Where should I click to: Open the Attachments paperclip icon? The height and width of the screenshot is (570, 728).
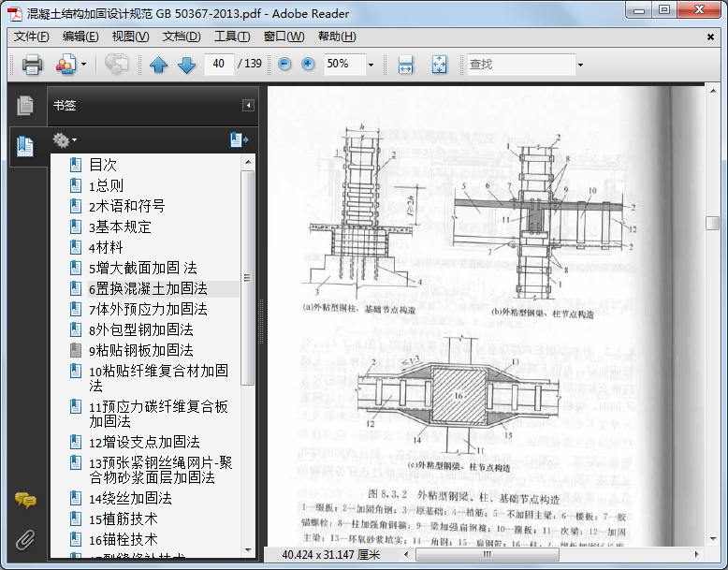[x=25, y=540]
